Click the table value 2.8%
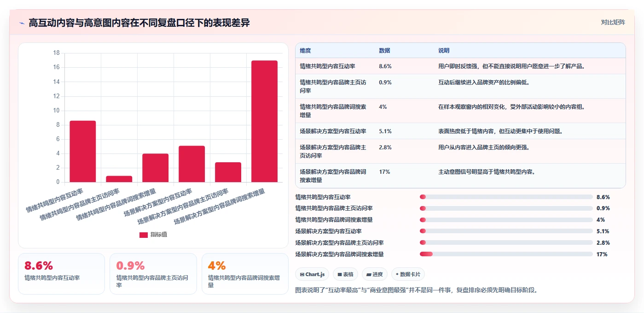The width and height of the screenshot is (644, 313). pyautogui.click(x=385, y=148)
